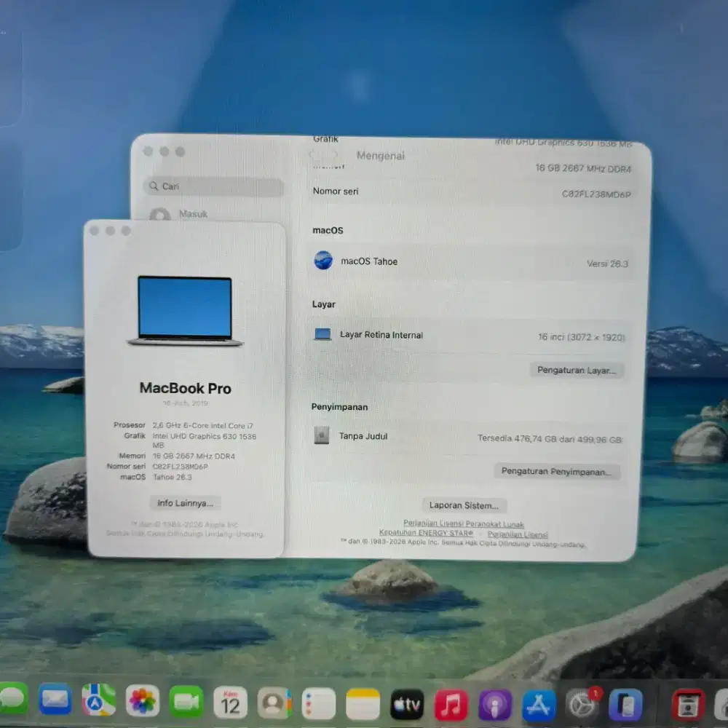
Task: Launch Podcasts from the Dock
Action: tap(494, 705)
